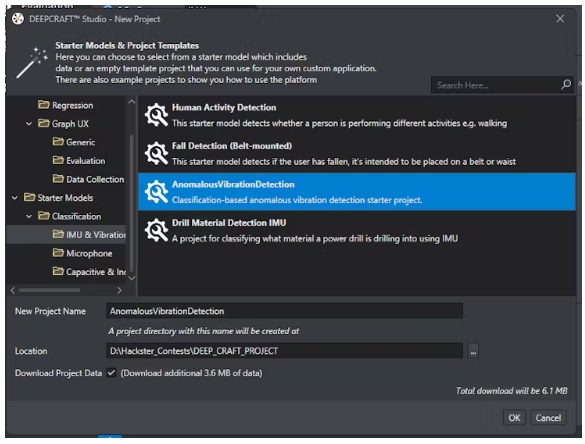Toggle the Download Project Data checkbox
The width and height of the screenshot is (585, 444).
click(111, 372)
